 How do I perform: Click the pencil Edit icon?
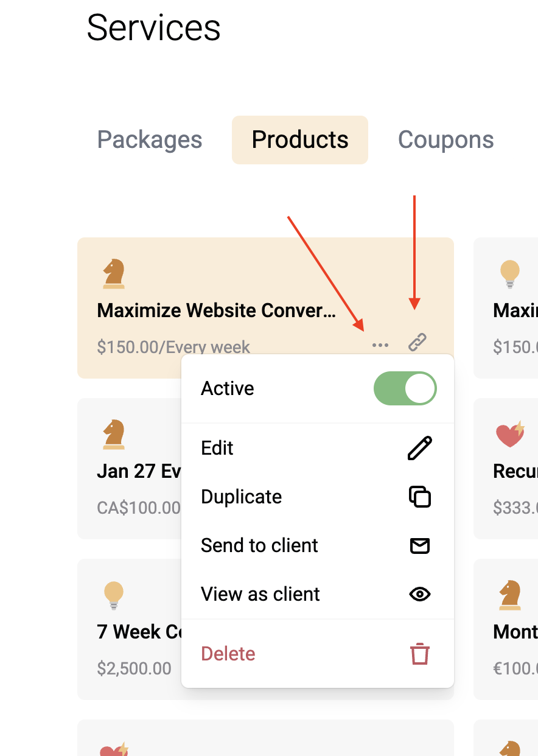click(420, 448)
